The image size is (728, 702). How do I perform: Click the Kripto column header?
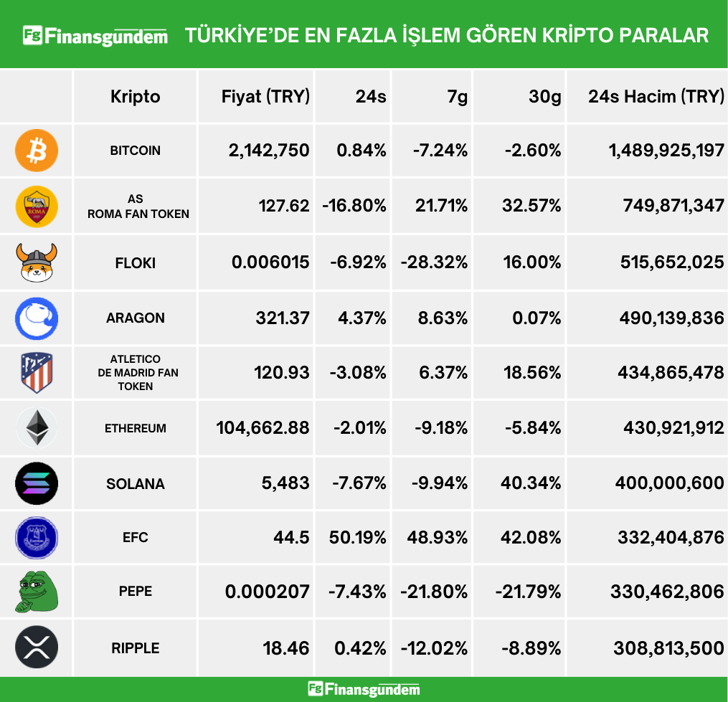136,97
